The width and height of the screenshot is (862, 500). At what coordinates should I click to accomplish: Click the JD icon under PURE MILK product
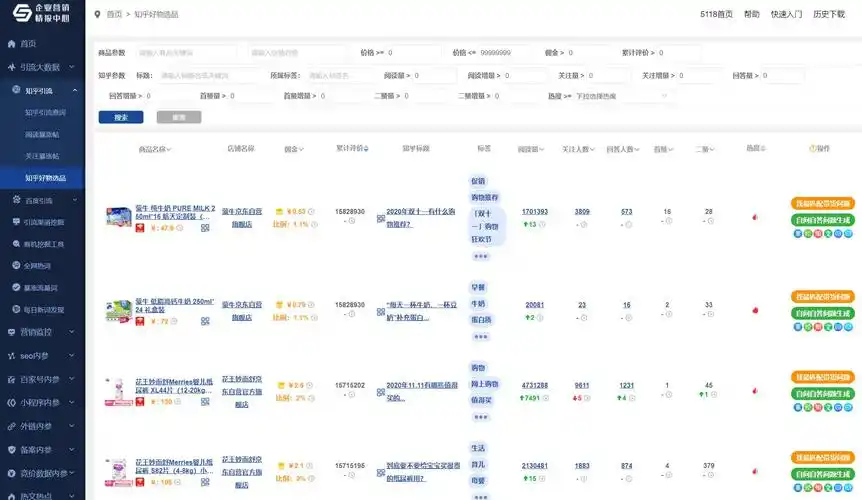click(140, 228)
